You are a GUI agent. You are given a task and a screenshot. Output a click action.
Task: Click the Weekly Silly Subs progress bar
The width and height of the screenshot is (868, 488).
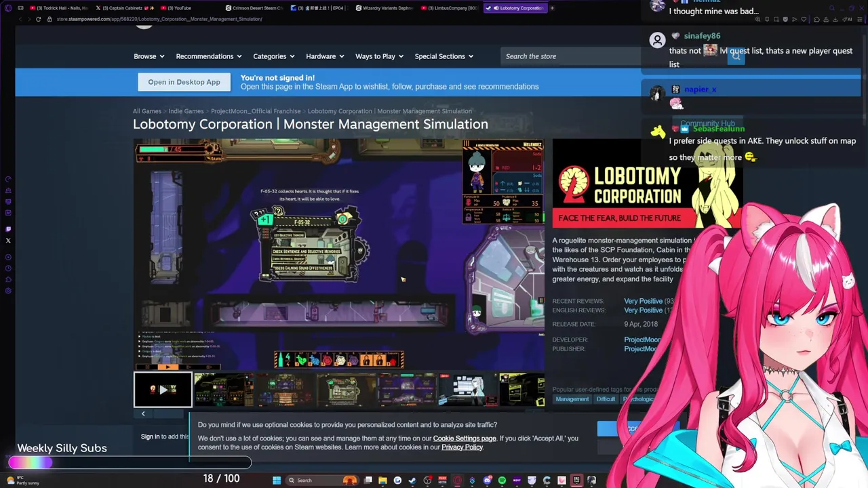point(130,463)
